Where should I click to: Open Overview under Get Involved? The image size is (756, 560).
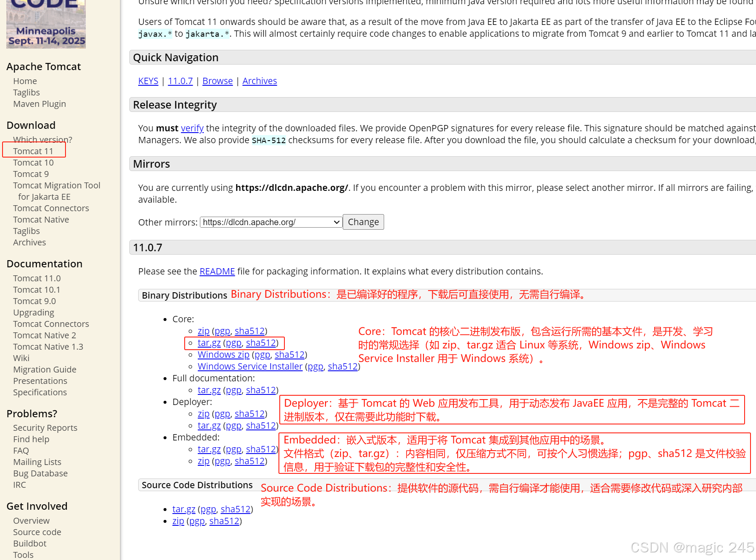point(31,521)
